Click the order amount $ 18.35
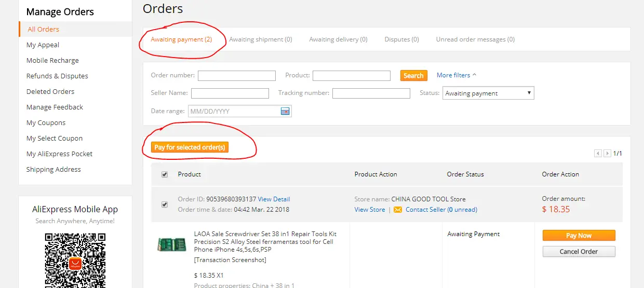The height and width of the screenshot is (288, 644). [556, 210]
